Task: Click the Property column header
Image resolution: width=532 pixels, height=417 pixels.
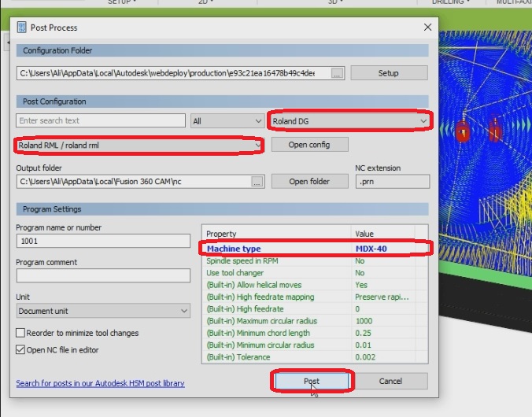Action: [x=276, y=234]
